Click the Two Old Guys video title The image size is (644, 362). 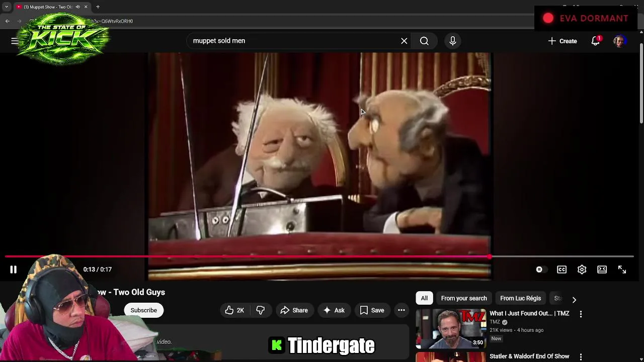(x=130, y=292)
